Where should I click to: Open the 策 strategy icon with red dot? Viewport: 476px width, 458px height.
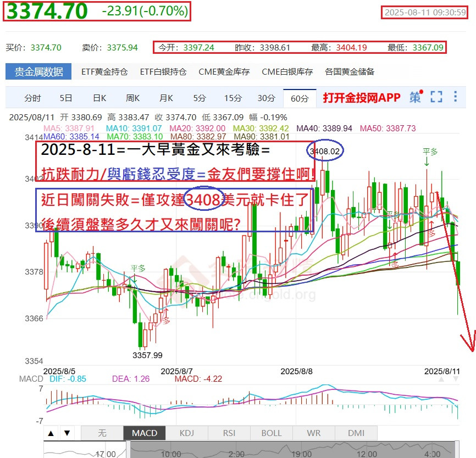point(416,97)
